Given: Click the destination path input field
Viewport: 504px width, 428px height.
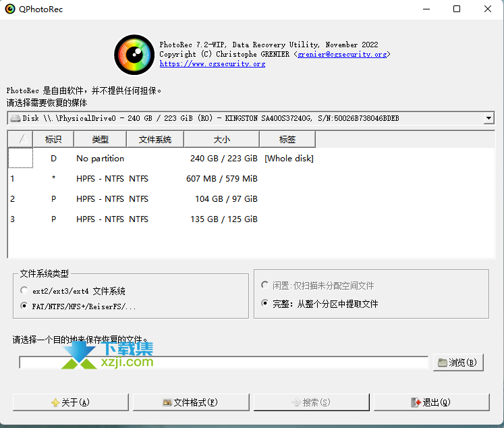Looking at the screenshot, I should (x=224, y=363).
